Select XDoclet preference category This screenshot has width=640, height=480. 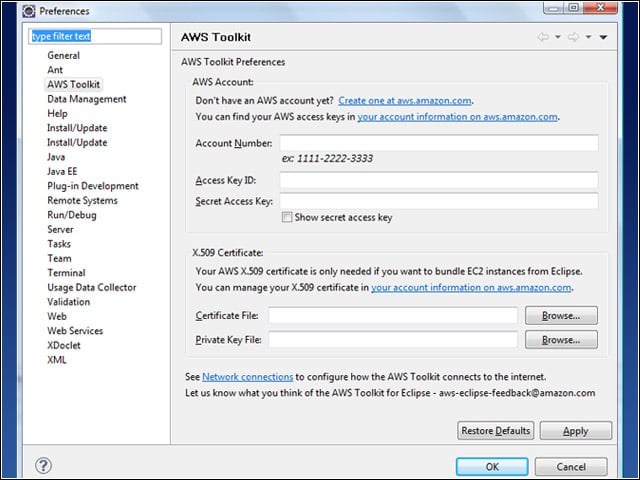point(64,345)
